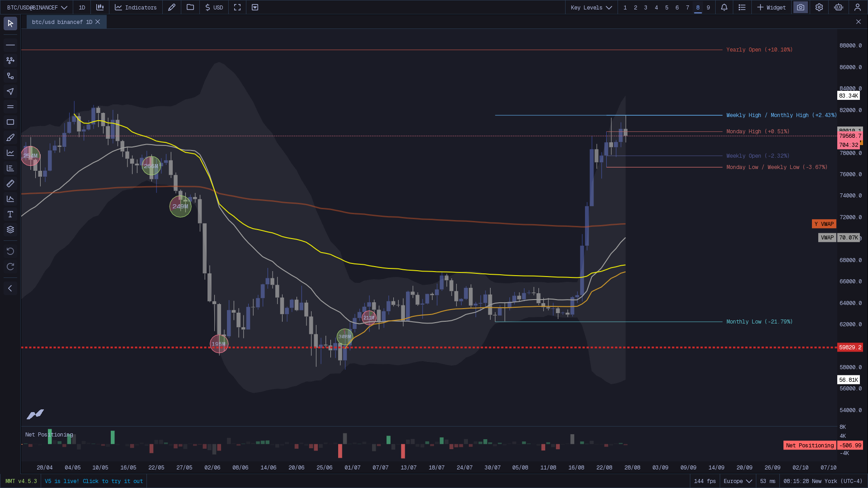Viewport: 868px width, 488px height.
Task: Select the multi-point path drawing tool
Action: (10, 60)
